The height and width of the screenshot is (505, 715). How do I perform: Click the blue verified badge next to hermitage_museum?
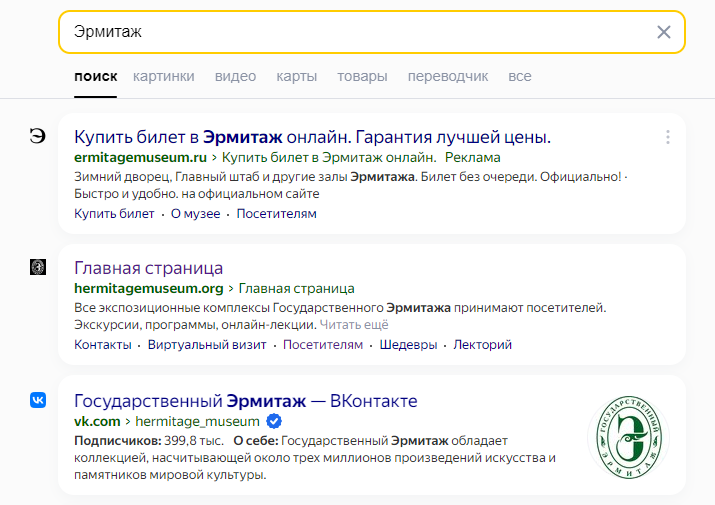coord(274,421)
